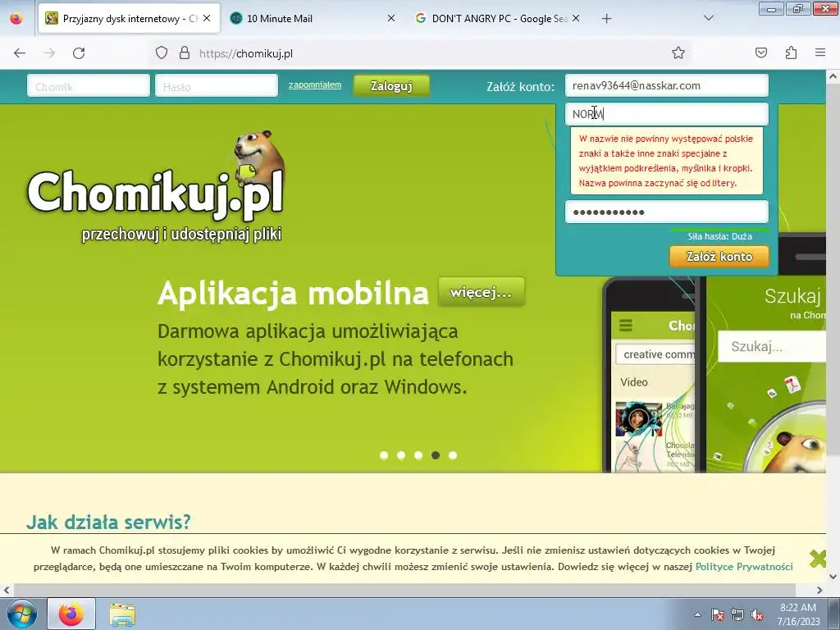Viewport: 840px width, 630px height.
Task: Click the account name field containing NORM
Action: point(666,114)
